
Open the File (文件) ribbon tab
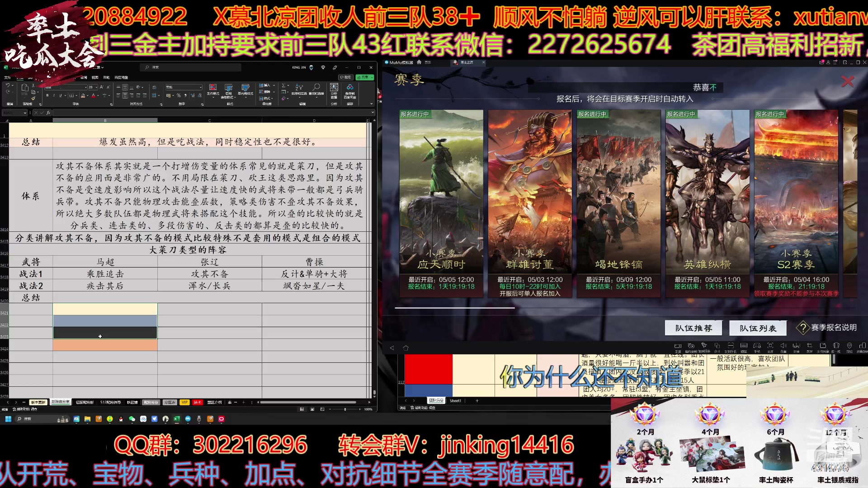click(x=7, y=77)
